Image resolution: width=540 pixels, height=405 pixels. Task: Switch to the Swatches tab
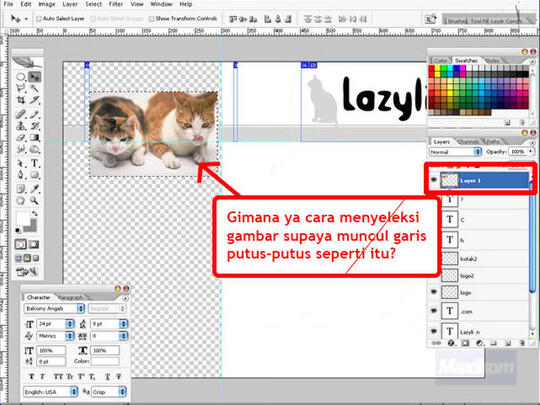466,61
